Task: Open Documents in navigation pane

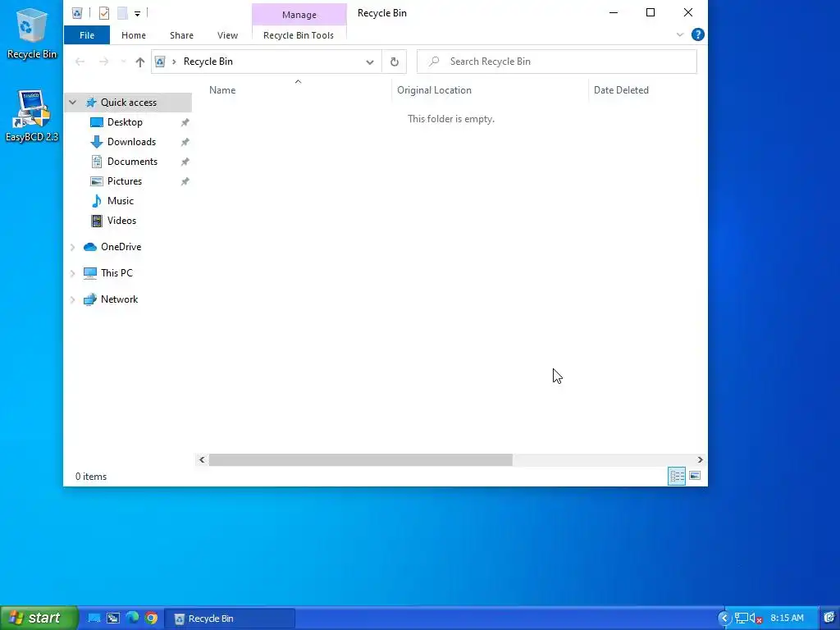Action: point(132,162)
